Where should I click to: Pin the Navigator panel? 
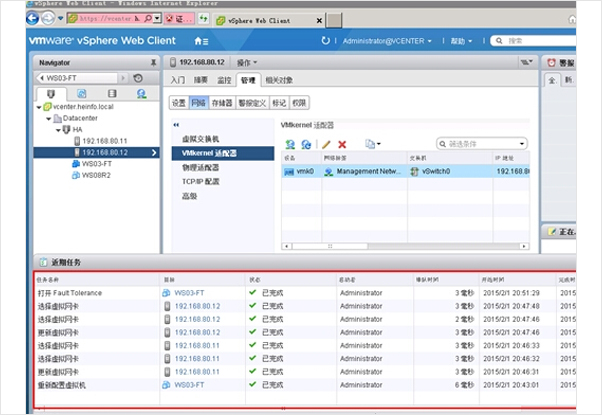153,63
